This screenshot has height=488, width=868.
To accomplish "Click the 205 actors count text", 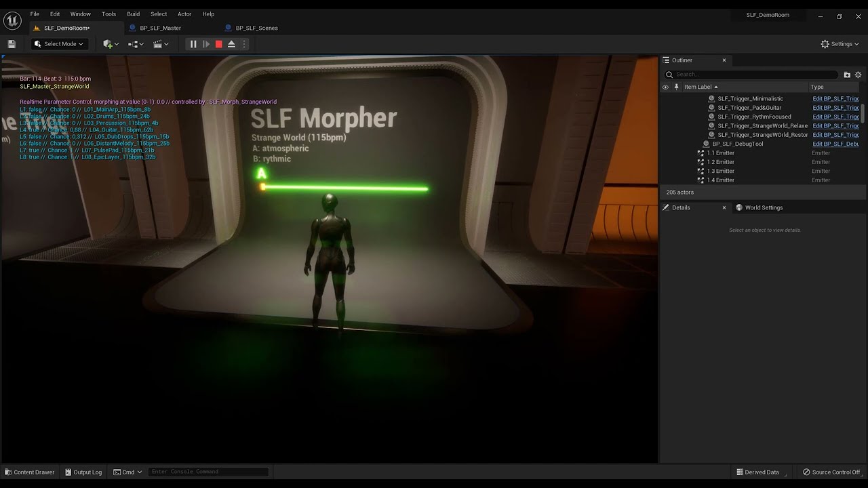I will 680,192.
